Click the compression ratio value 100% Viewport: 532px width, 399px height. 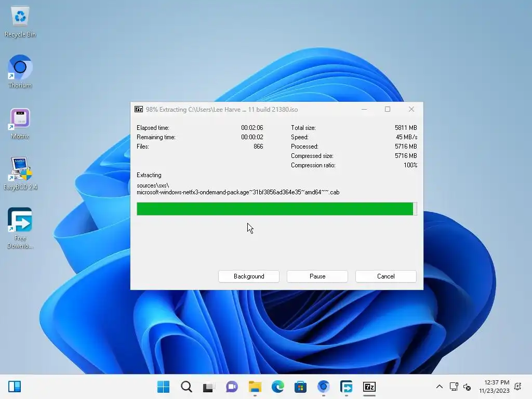pyautogui.click(x=410, y=165)
